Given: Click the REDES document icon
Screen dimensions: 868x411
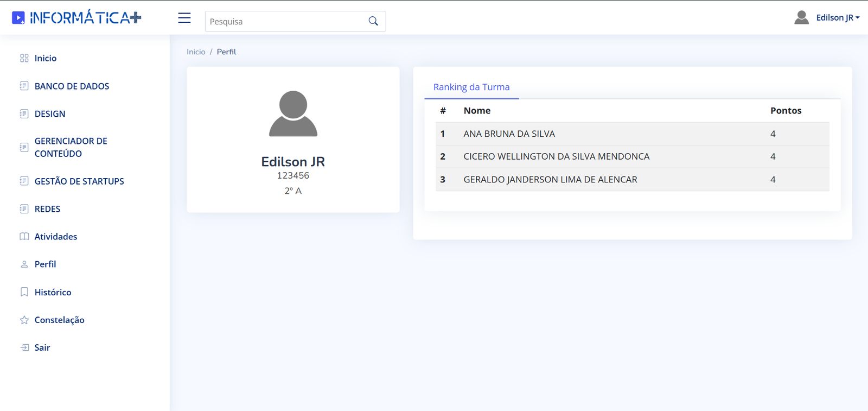Looking at the screenshot, I should click(x=24, y=209).
